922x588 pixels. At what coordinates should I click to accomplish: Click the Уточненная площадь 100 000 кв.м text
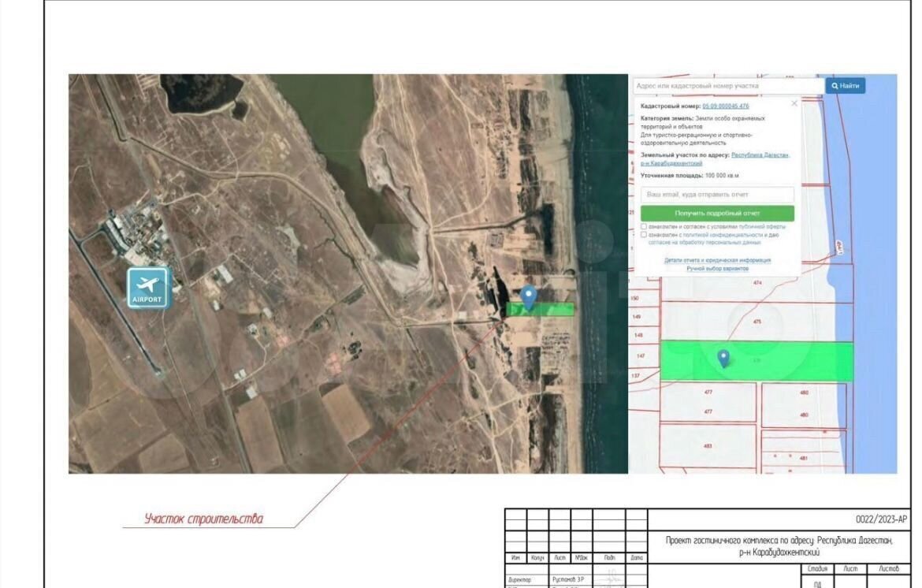click(x=690, y=176)
